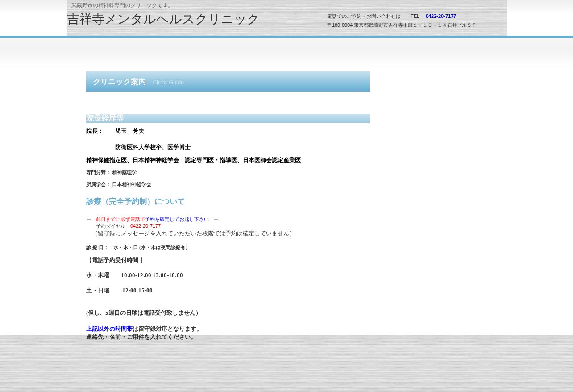This screenshot has width=573, height=392.
Task: Click the 防衛医科大学校卒、医学博士 line
Action: (153, 147)
